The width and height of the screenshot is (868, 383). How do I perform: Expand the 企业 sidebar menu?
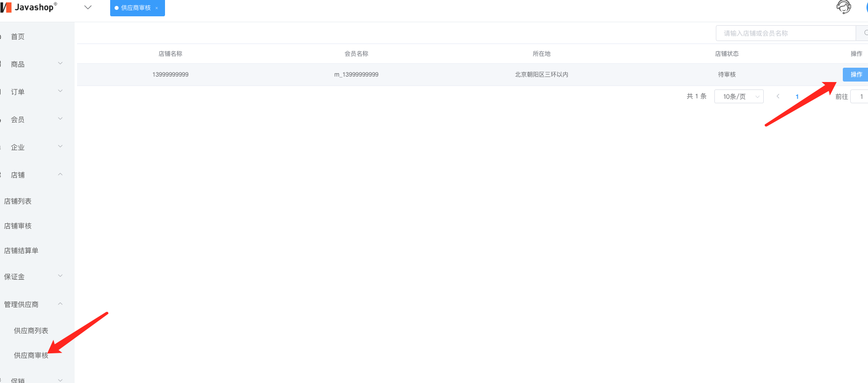click(37, 147)
